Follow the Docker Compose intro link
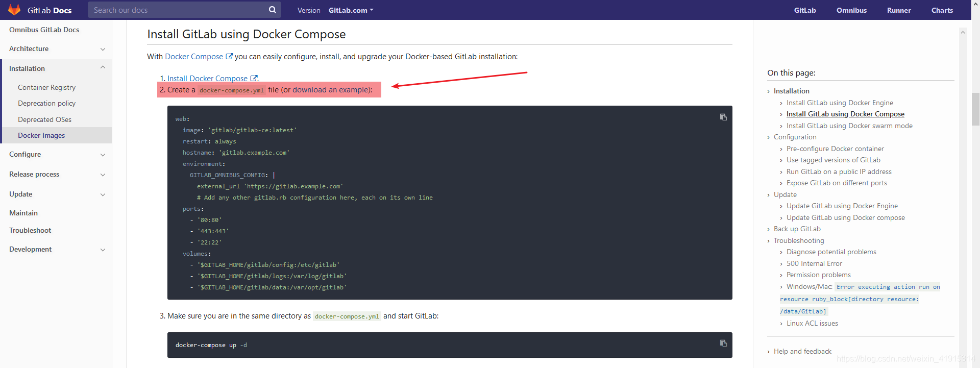Image resolution: width=980 pixels, height=368 pixels. [194, 57]
